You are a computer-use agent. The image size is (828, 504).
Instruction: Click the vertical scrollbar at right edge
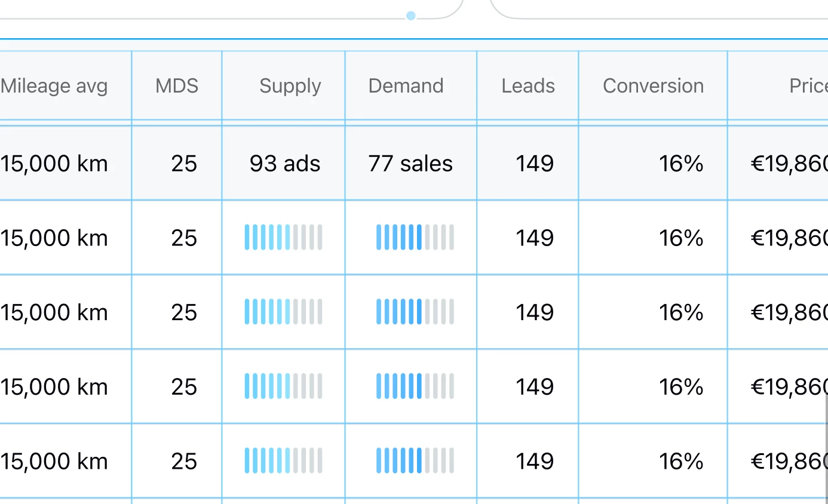[x=827, y=448]
